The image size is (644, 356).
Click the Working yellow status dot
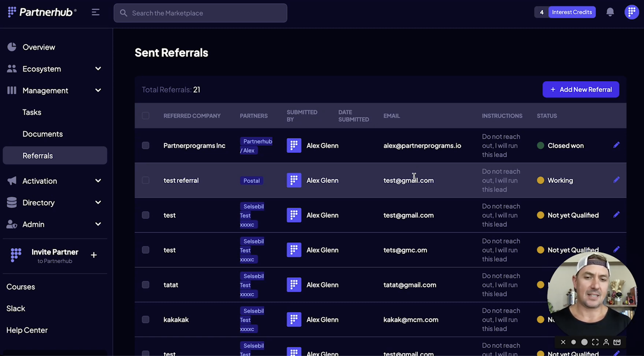[x=540, y=180]
